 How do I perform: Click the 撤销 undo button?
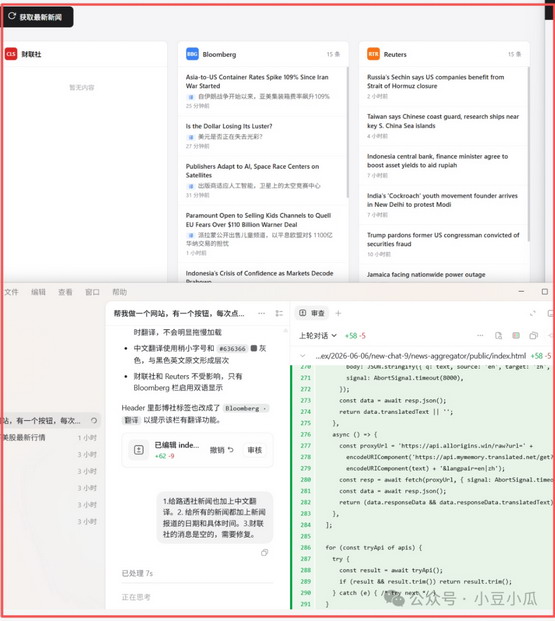tap(221, 450)
